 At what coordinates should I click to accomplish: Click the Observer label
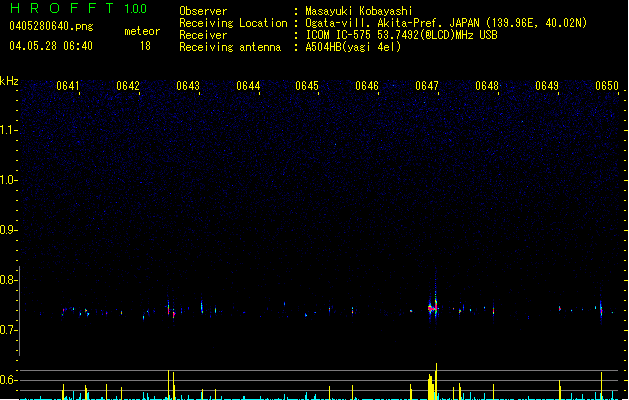point(203,11)
